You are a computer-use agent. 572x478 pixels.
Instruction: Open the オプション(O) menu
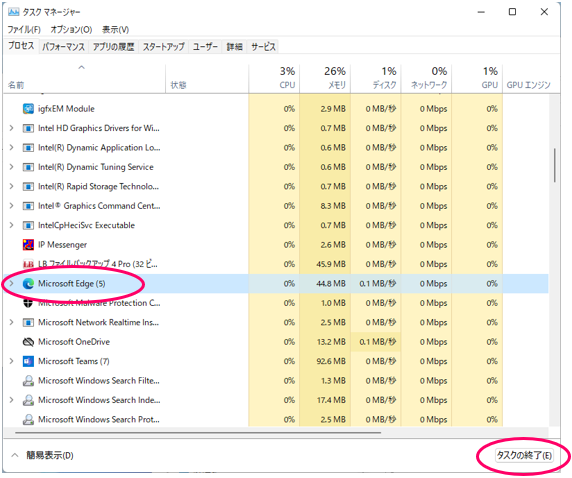[x=71, y=29]
